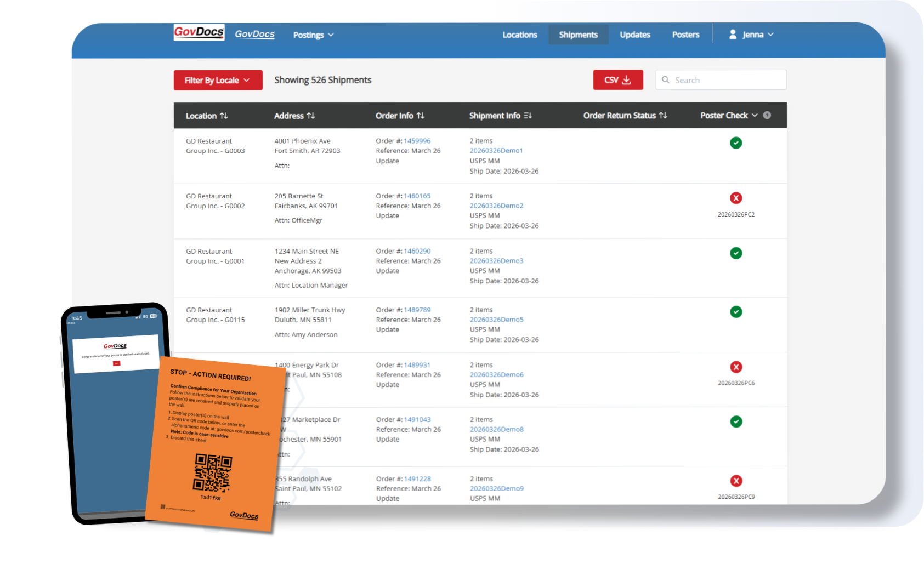Viewport: 924px width, 564px height.
Task: Click green check icon for Duluth shipment
Action: tap(736, 312)
